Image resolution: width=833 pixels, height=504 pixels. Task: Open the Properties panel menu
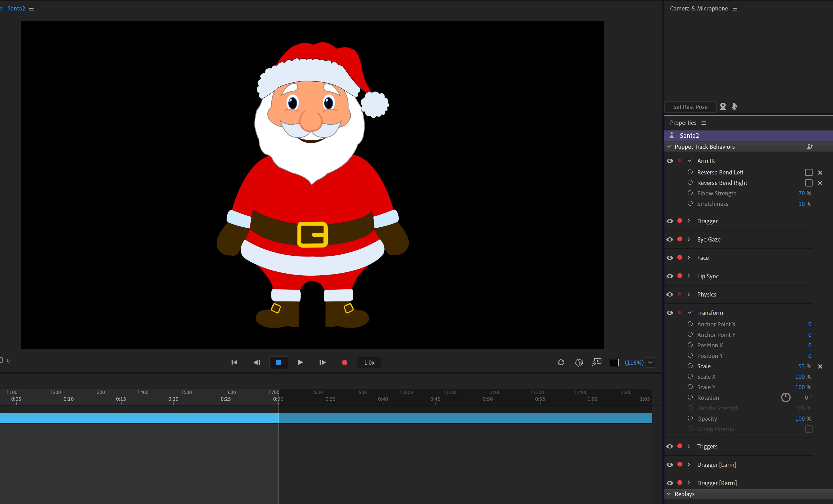coord(704,123)
